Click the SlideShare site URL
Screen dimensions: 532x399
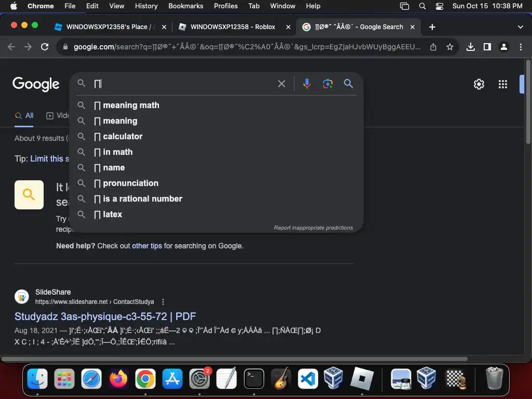click(95, 302)
